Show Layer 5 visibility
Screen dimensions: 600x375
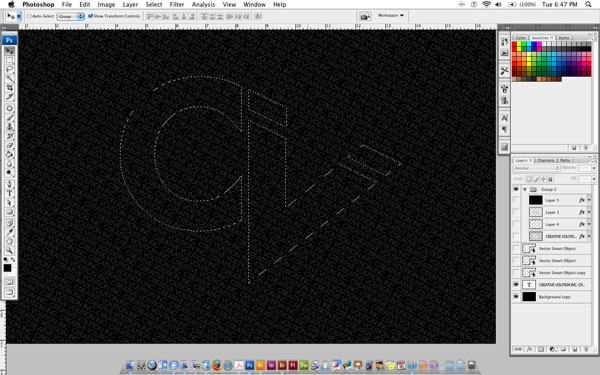[516, 200]
